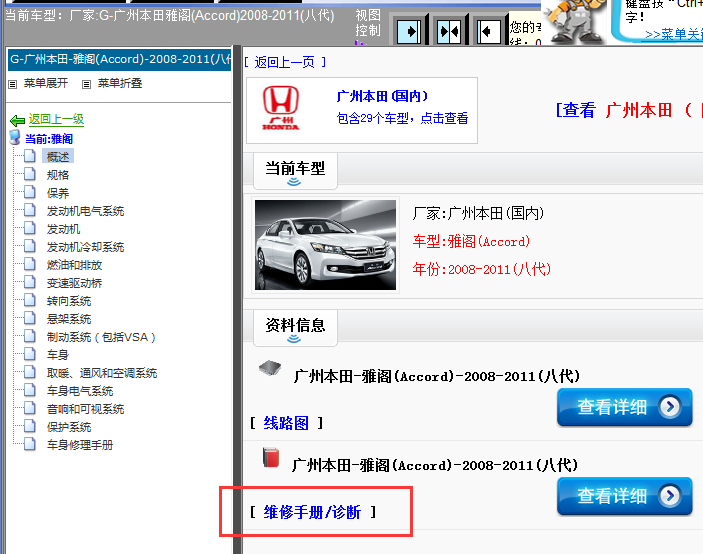Click the mechanic mascot figure
The height and width of the screenshot is (554, 703).
(576, 20)
